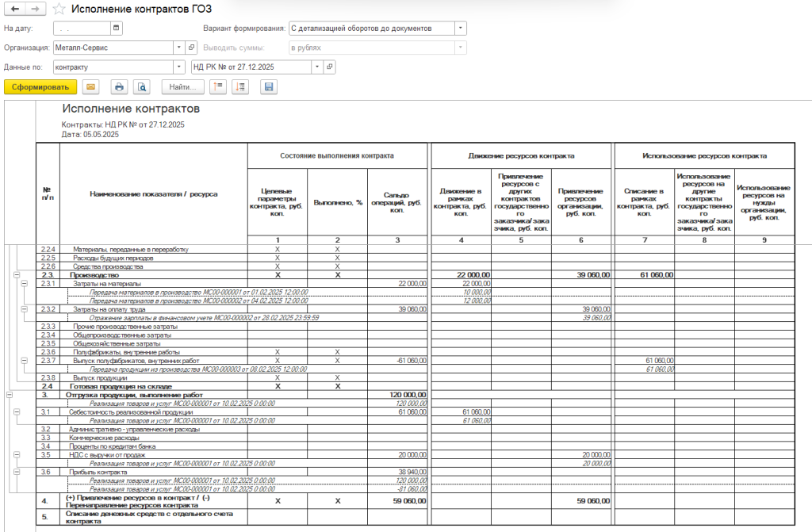Collapse the 3.6 Прибыль контракта group
This screenshot has width=812, height=532.
coord(17,472)
